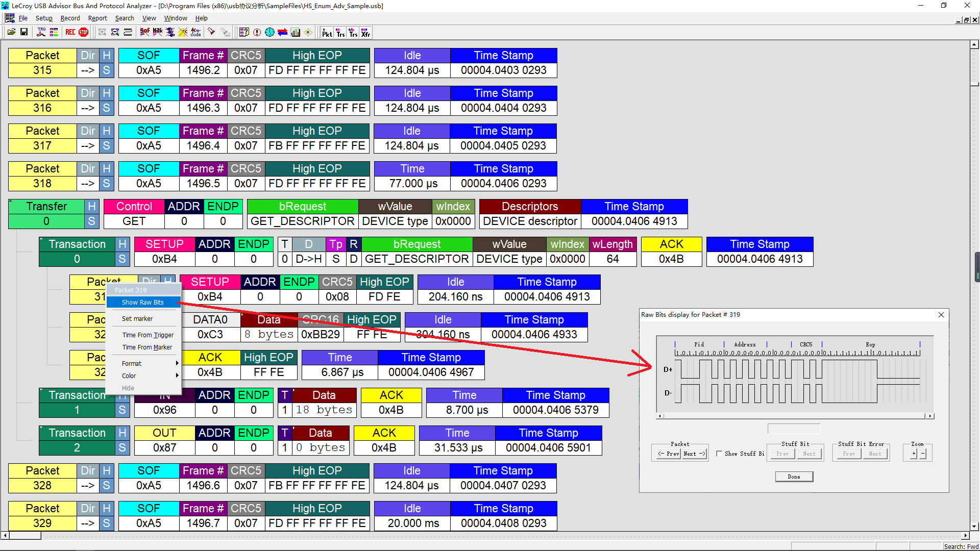Choose Time From Trigger menu entry

(x=144, y=335)
